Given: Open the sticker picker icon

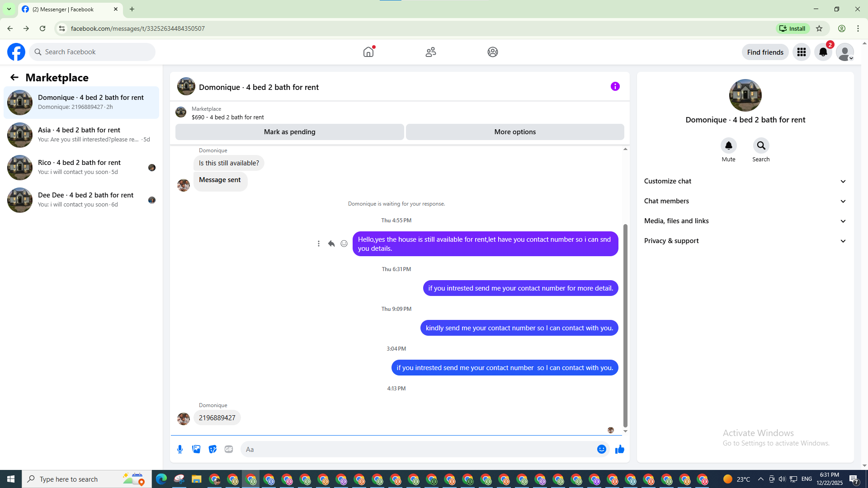Looking at the screenshot, I should 212,449.
